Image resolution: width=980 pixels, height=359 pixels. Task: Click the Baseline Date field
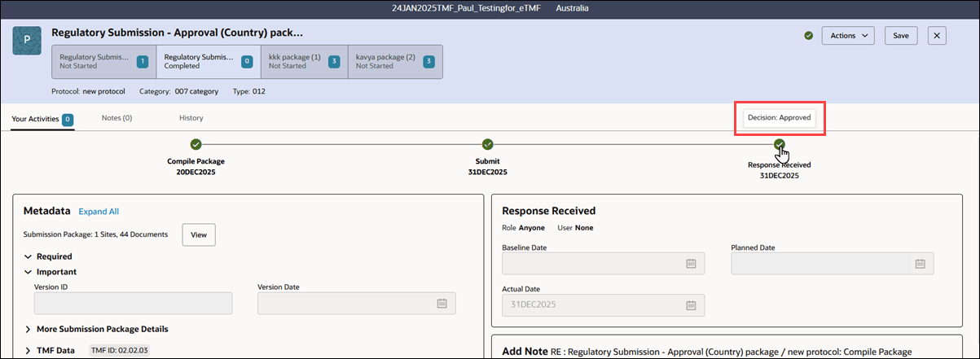[603, 264]
